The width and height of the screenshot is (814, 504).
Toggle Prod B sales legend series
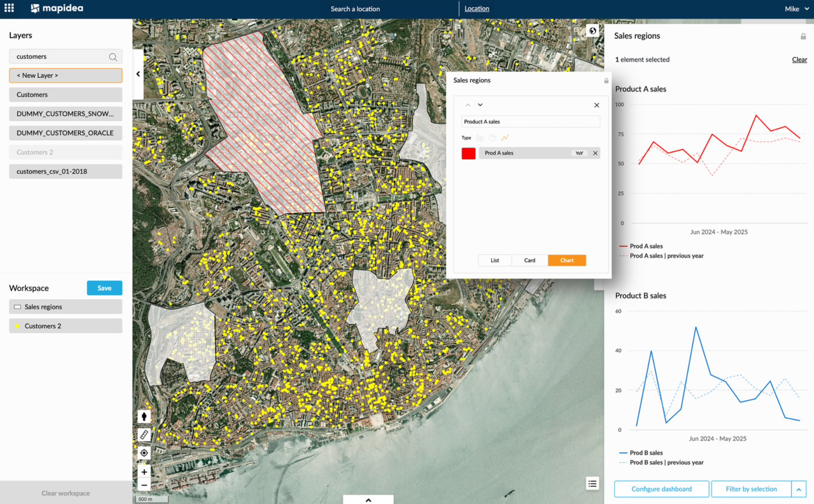point(641,453)
